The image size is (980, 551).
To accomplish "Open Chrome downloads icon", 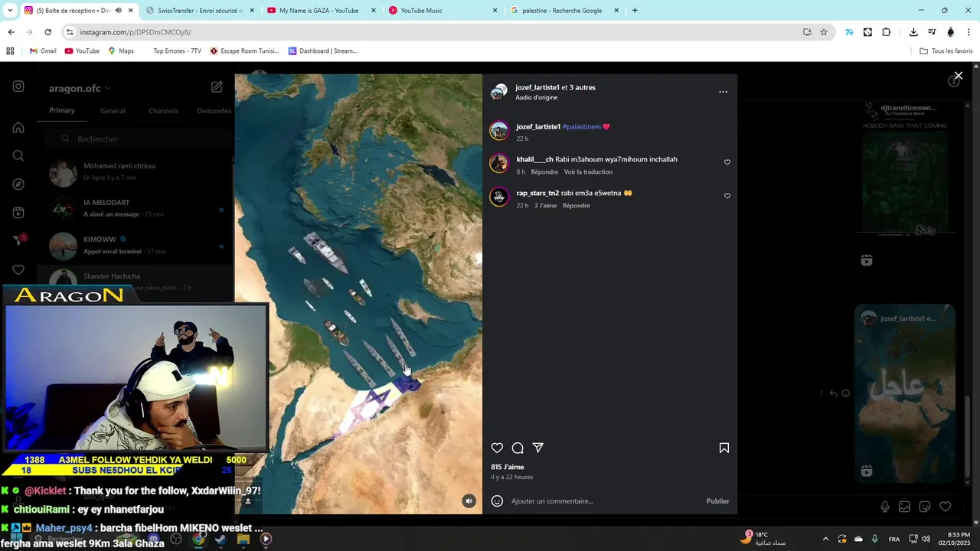I will click(913, 32).
